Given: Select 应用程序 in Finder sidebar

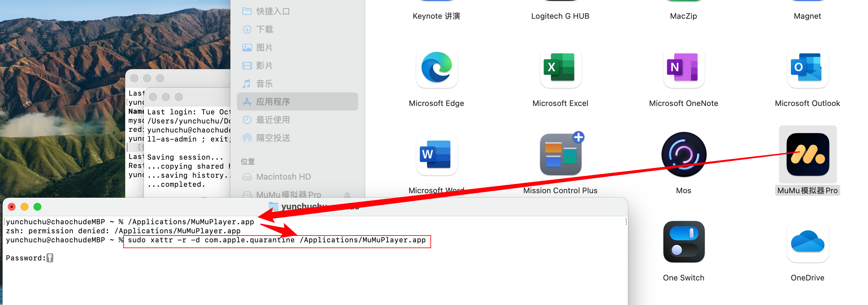Looking at the screenshot, I should [297, 101].
